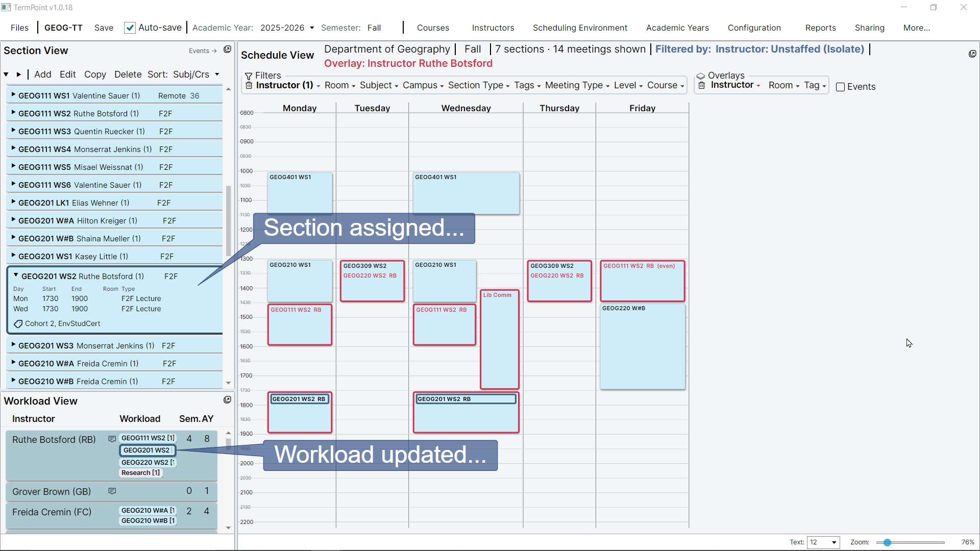Screen dimensions: 980x551
Task: Open the Meeting Type filter dropdown
Action: 577,86
